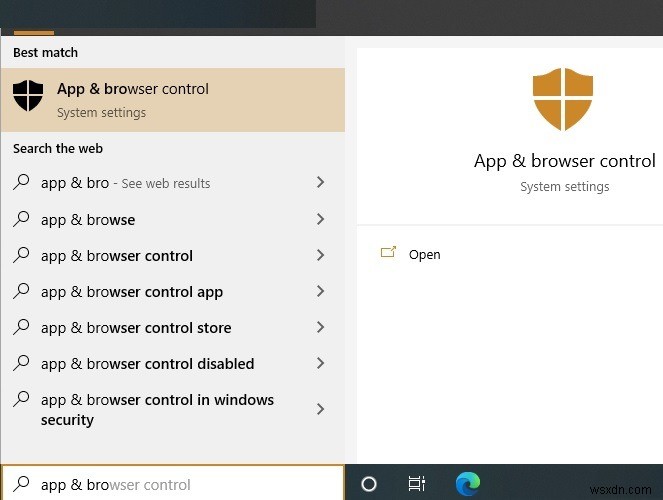
Task: Open the App & browser control best match
Action: [173, 100]
